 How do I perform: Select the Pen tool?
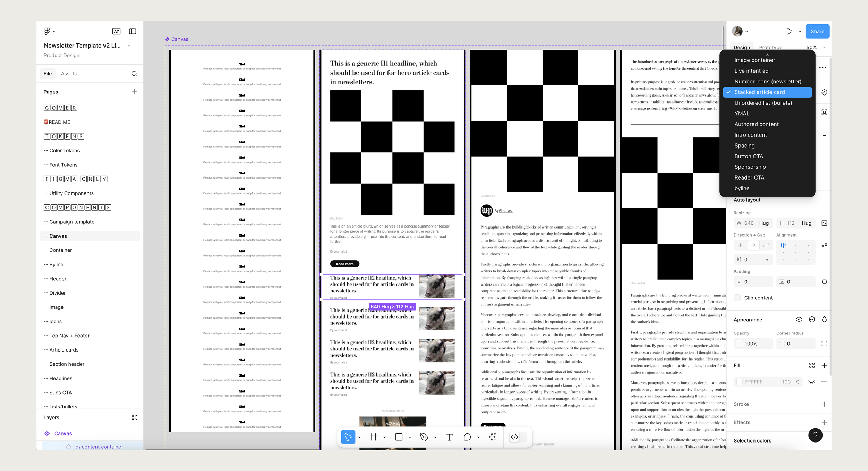(424, 437)
